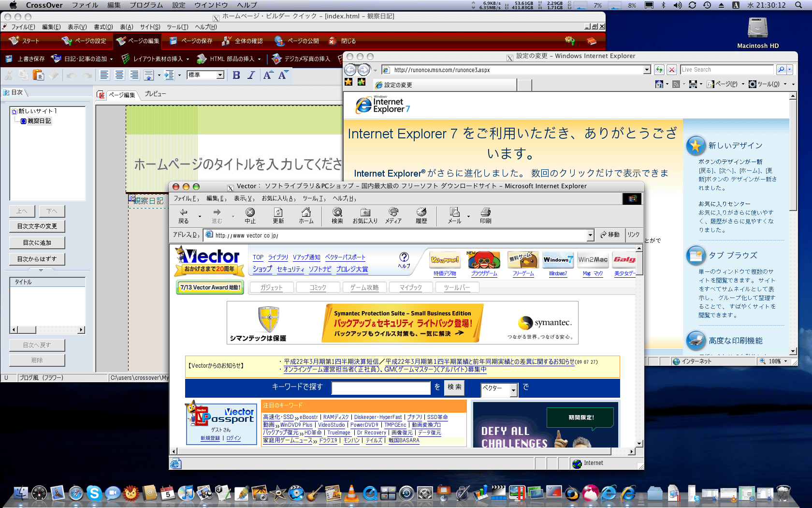The width and height of the screenshot is (812, 508).
Task: Click 目次文字の変更 button
Action: [x=37, y=226]
